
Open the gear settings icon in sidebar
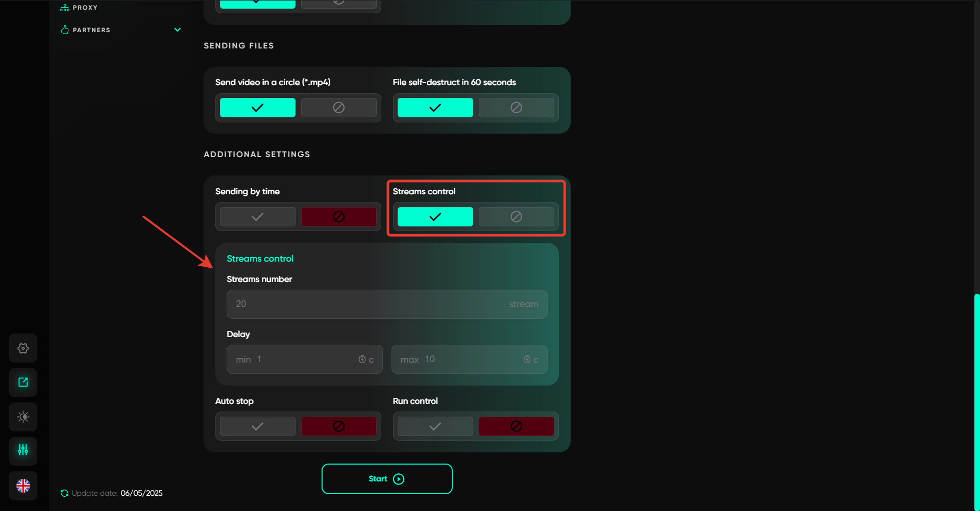pyautogui.click(x=23, y=348)
